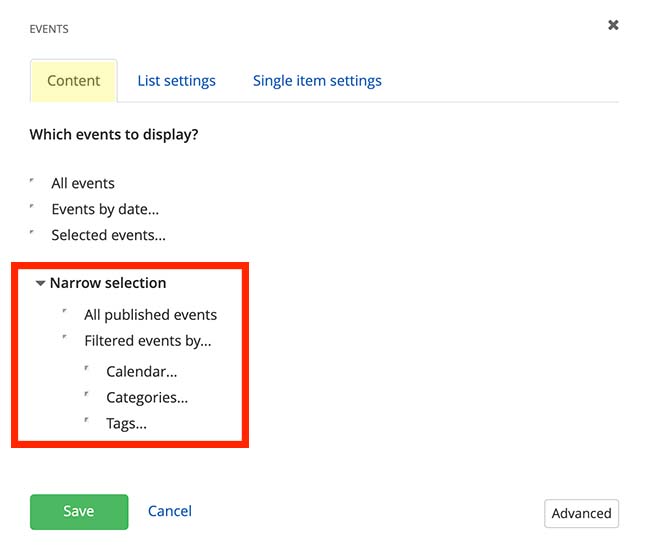Screen dimensions: 650x549
Task: Click the 'Which events to display?' heading
Action: [114, 134]
